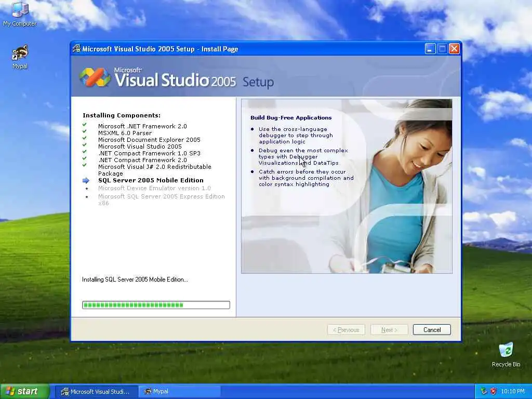Viewport: 532px width, 399px height.
Task: Click the green checkmark beside MSXML 6.0 Parser
Action: pos(85,131)
